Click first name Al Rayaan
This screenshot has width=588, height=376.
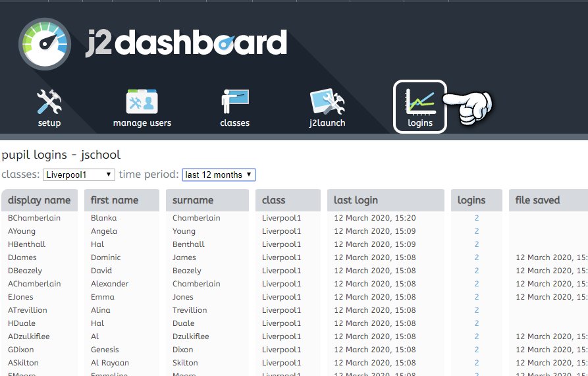coord(110,363)
